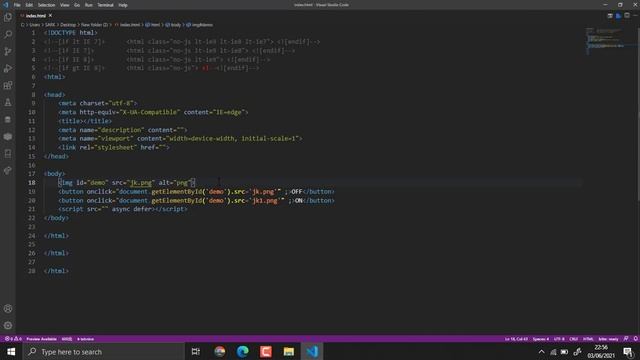Image resolution: width=640 pixels, height=360 pixels.
Task: Click the ON button code line 20
Action: 196,200
